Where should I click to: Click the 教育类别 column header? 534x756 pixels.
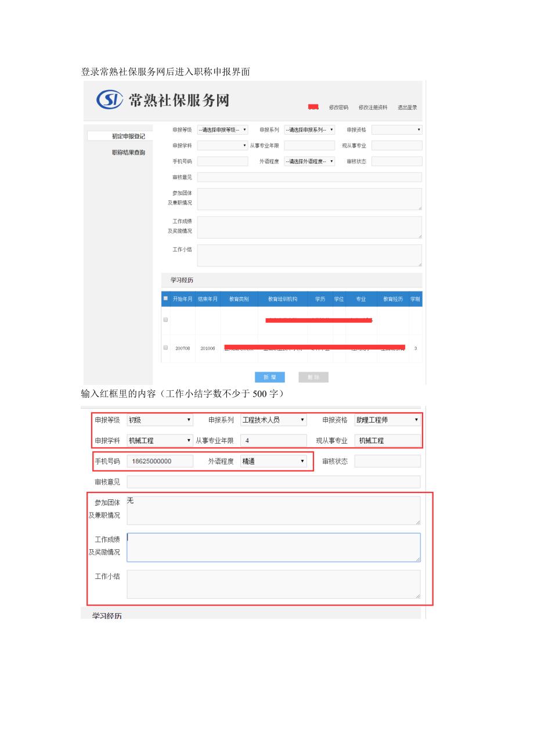tap(239, 299)
